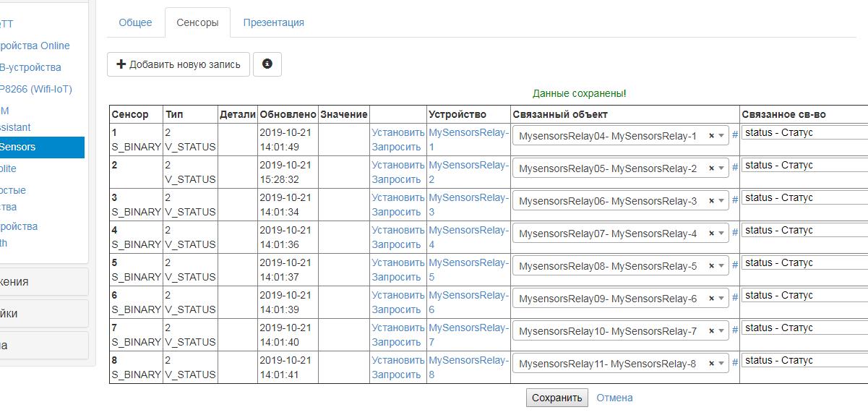This screenshot has height=415, width=868.
Task: Clear the MysensorsRelay04 linked object selection
Action: click(x=711, y=136)
